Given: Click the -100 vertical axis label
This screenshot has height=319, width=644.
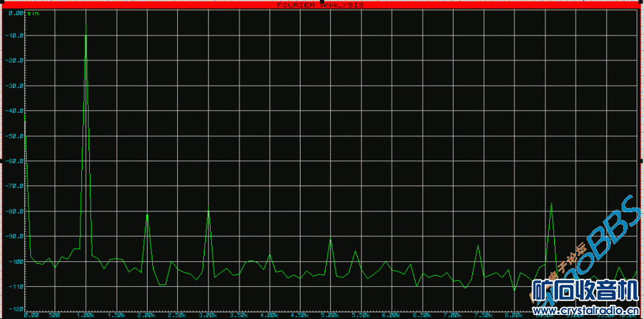Looking at the screenshot, I should tap(15, 261).
